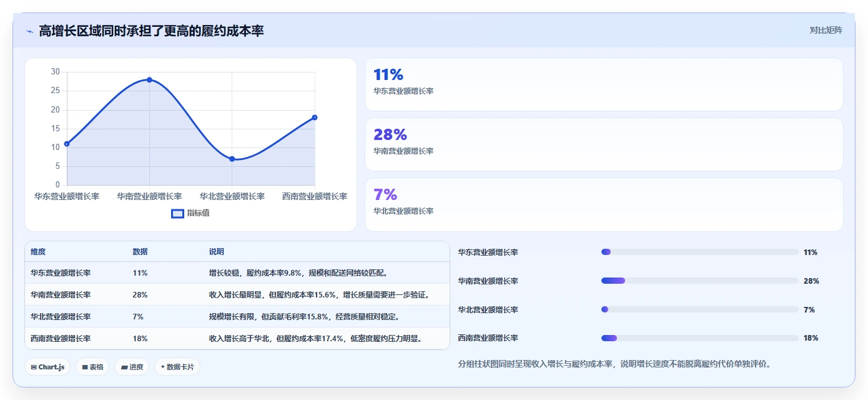Click the 7% stat card for 华北
This screenshot has height=400, width=868.
(x=604, y=204)
